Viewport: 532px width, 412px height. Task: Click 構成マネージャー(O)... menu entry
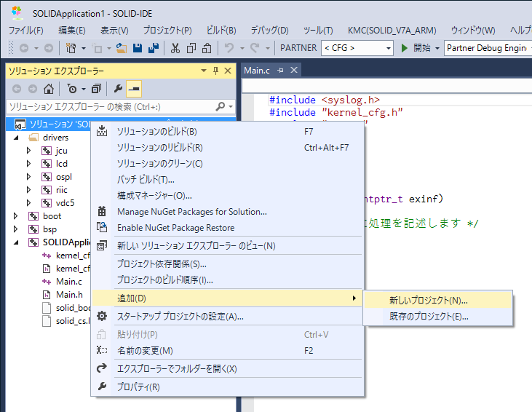coord(154,196)
